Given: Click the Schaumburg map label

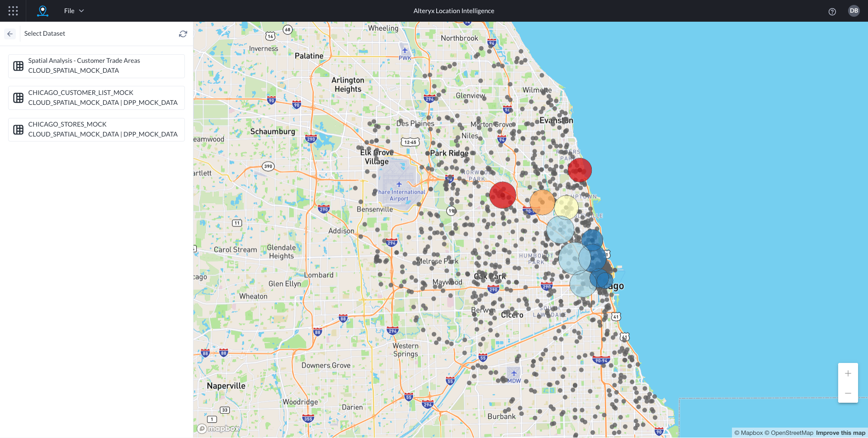Looking at the screenshot, I should tap(273, 131).
